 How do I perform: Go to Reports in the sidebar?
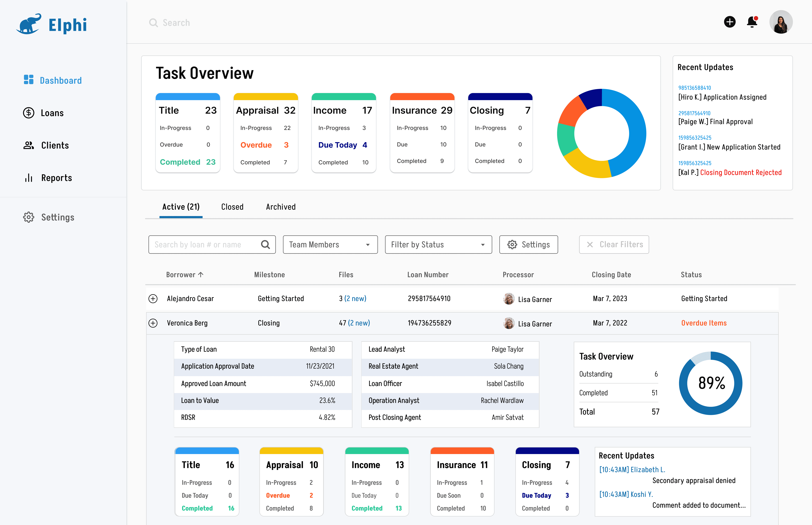point(57,178)
